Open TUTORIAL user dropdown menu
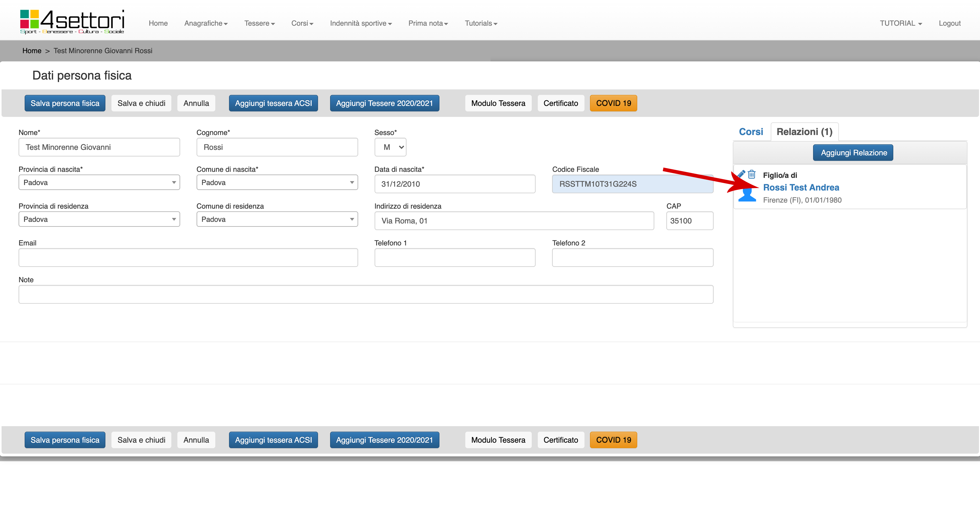This screenshot has width=980, height=526. pyautogui.click(x=900, y=23)
